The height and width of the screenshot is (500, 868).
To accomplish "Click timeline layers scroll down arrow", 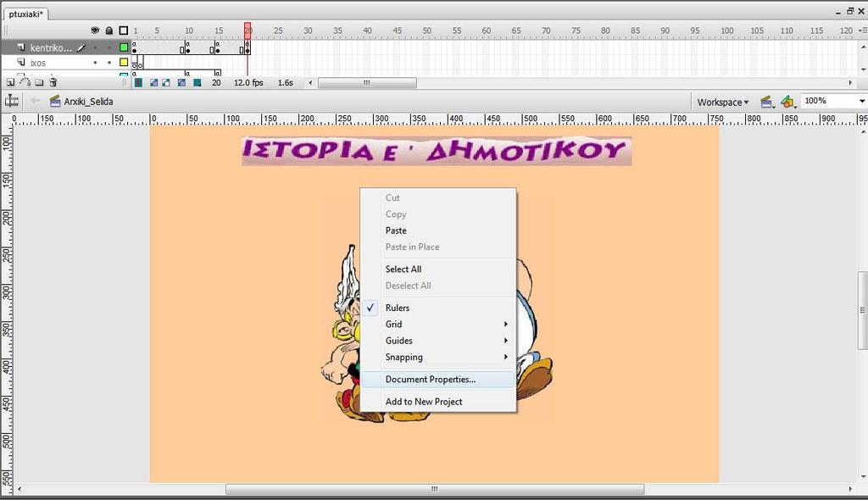I will 862,69.
